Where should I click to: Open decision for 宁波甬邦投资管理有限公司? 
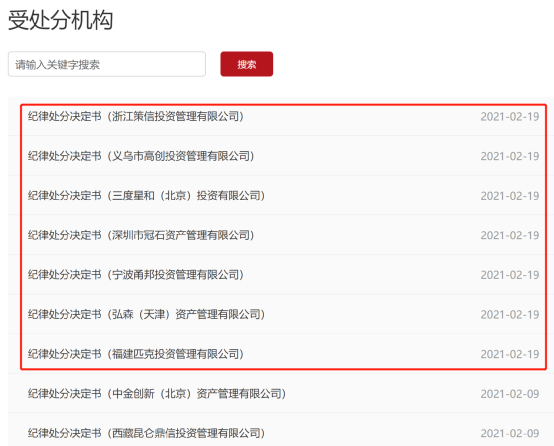(136, 275)
